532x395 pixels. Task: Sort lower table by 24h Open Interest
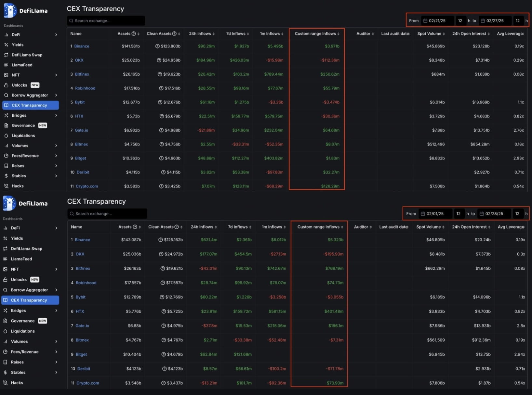tap(471, 227)
